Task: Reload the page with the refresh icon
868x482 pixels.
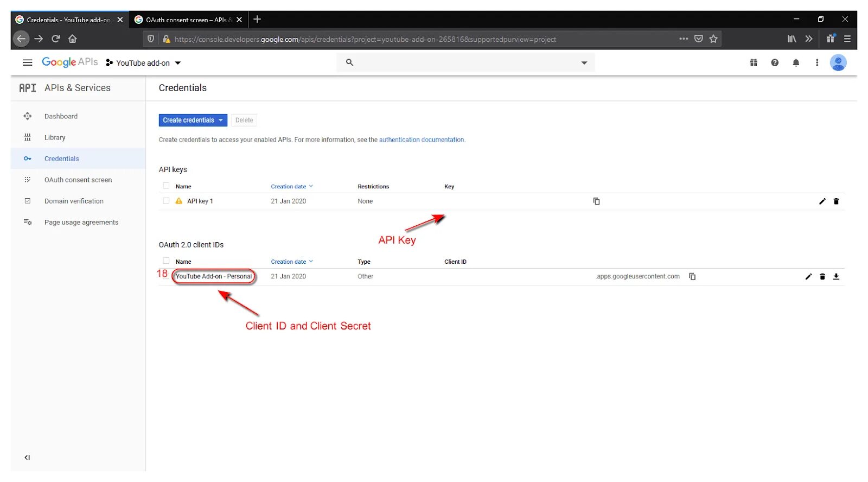Action: click(x=56, y=39)
